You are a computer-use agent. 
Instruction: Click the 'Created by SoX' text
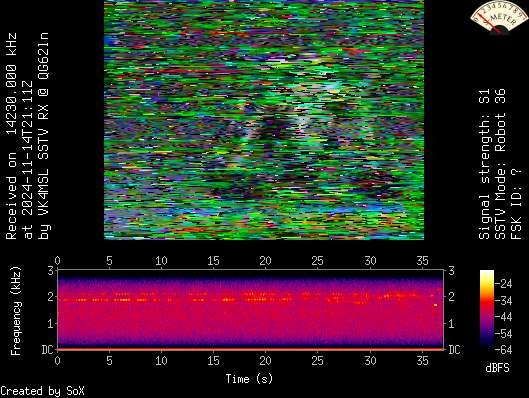[42, 391]
